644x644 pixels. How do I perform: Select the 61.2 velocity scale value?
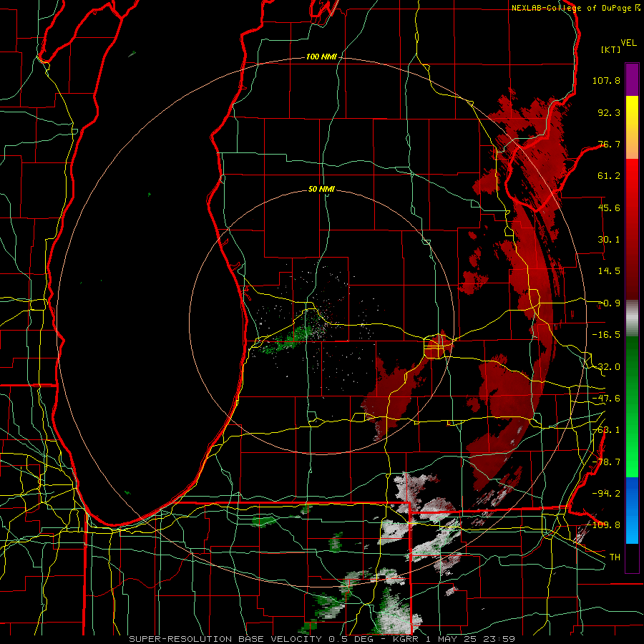coord(609,176)
